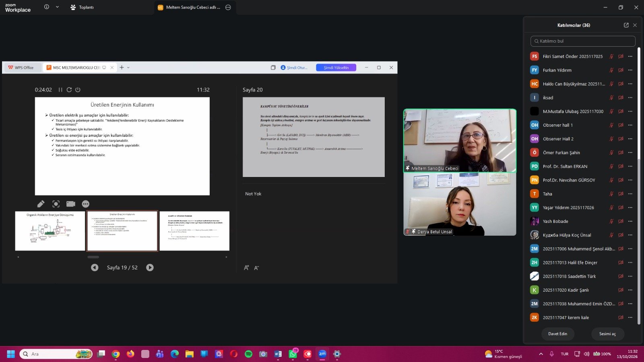Click the Davet Edin button
The image size is (644, 362).
pos(557,334)
